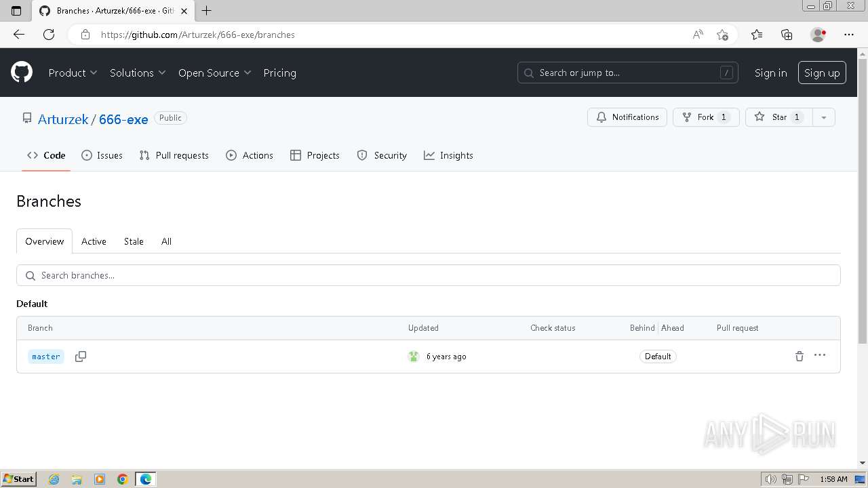Click the Search or jump to field
The height and width of the screenshot is (488, 868).
(x=628, y=73)
